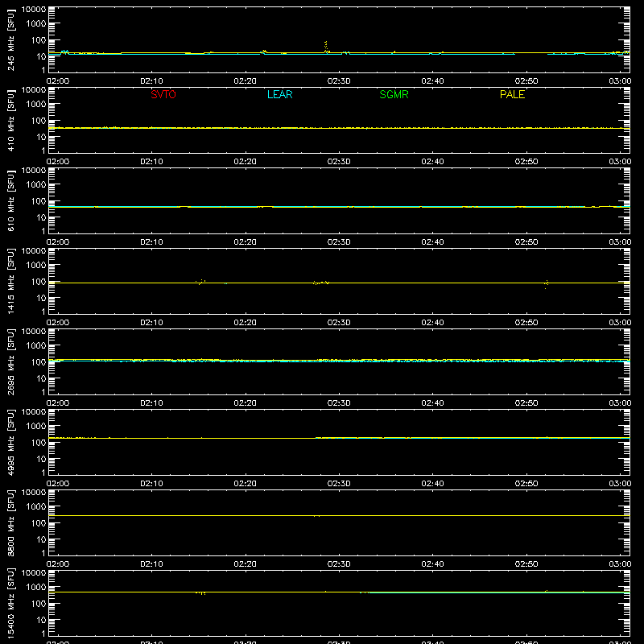The image size is (644, 644).
Task: Click the yellow PALE station label
Action: [512, 94]
